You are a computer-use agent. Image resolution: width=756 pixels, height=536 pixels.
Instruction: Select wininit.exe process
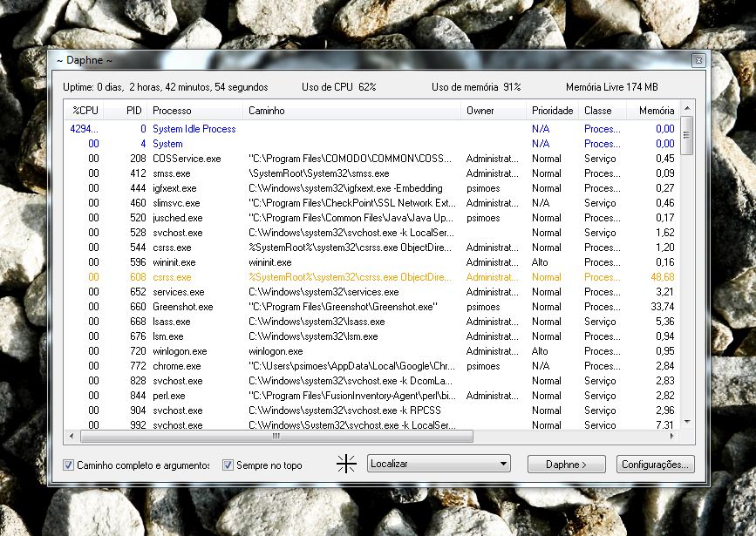pyautogui.click(x=371, y=262)
